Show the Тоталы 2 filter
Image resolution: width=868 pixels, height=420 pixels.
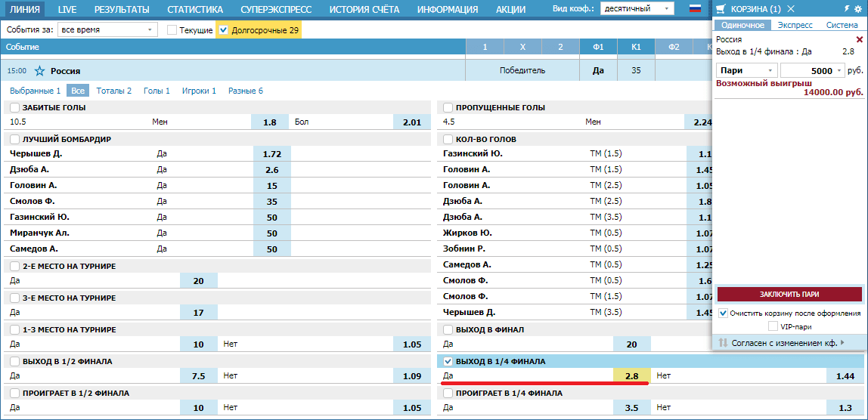pos(114,91)
